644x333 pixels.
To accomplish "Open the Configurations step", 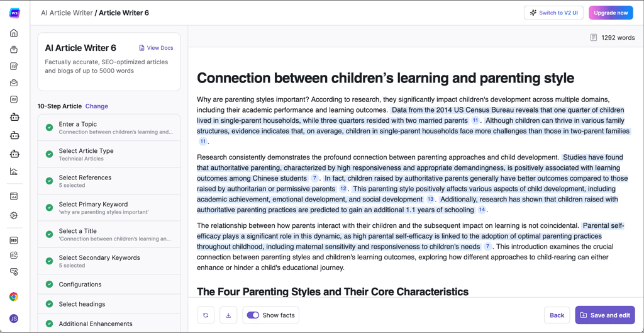I will [109, 285].
